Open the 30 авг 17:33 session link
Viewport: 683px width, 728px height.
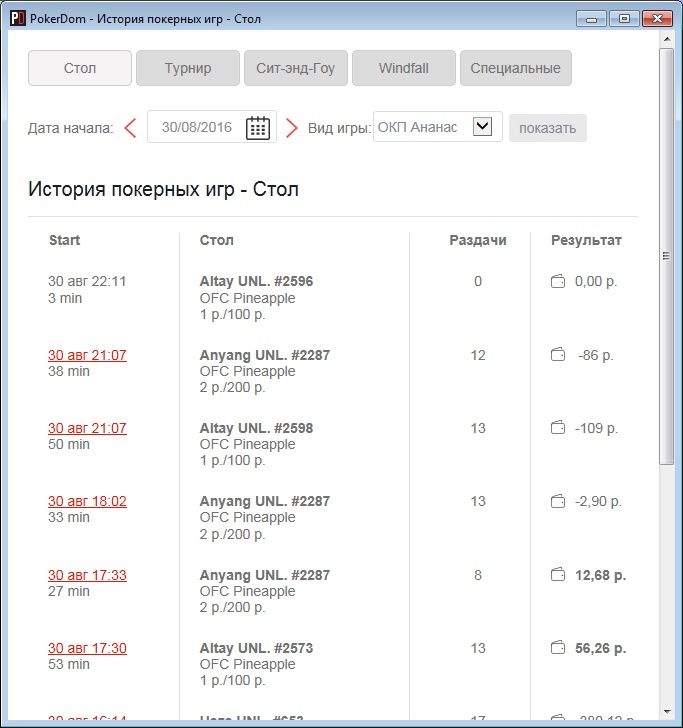coord(87,575)
